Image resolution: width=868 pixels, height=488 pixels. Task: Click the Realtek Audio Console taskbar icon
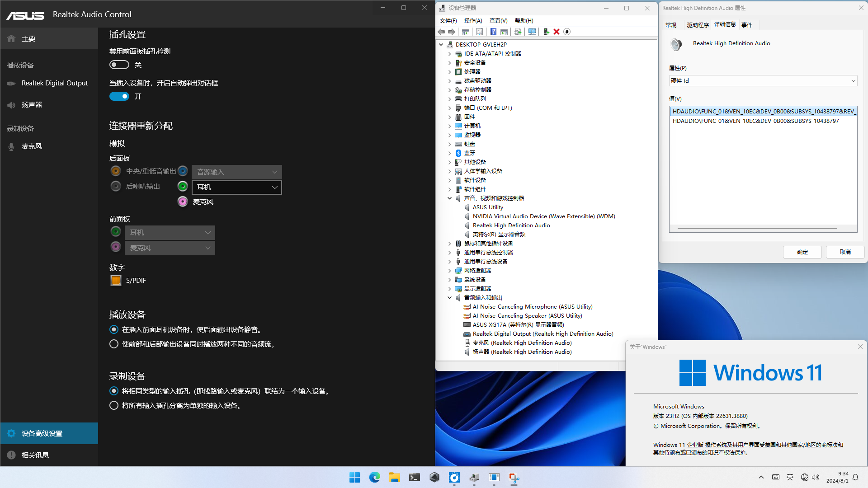(x=454, y=478)
